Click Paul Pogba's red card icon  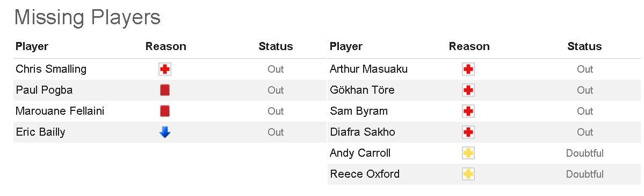[165, 90]
